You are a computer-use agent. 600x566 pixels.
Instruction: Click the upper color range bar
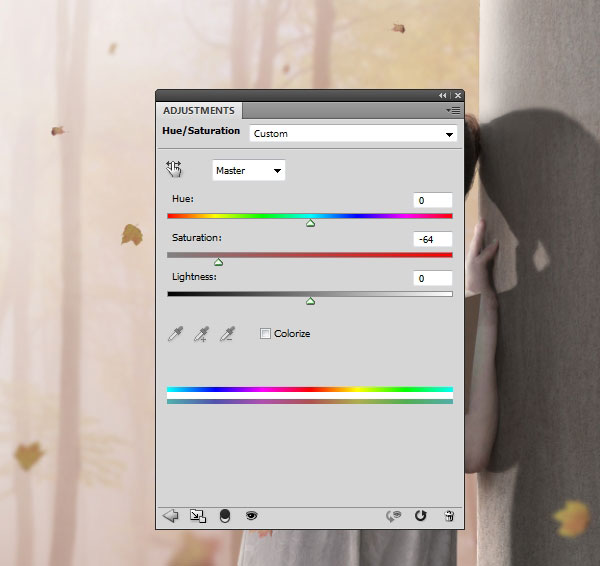310,389
